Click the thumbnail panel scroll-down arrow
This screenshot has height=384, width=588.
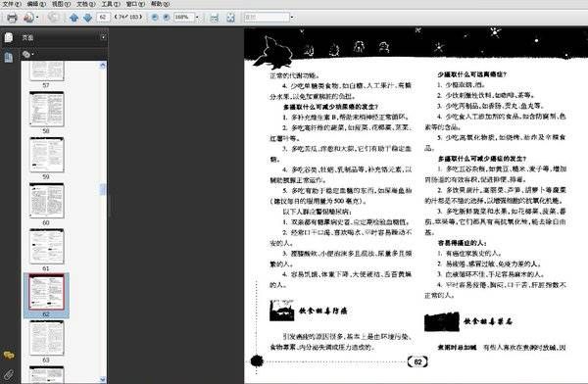pos(103,379)
